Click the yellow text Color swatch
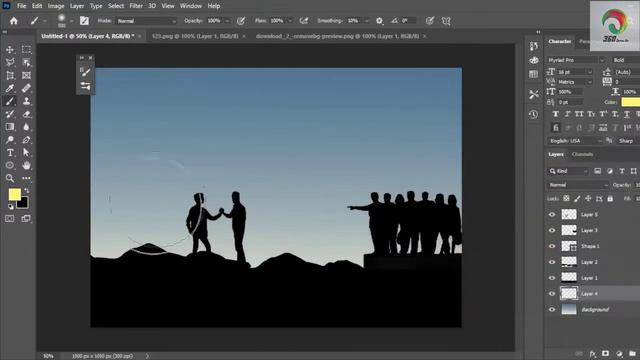Viewport: 640px width, 360px height. coord(631,102)
